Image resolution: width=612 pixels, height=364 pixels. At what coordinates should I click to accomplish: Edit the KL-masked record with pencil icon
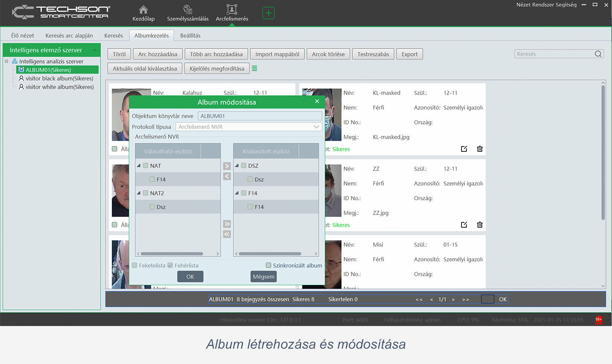click(464, 149)
